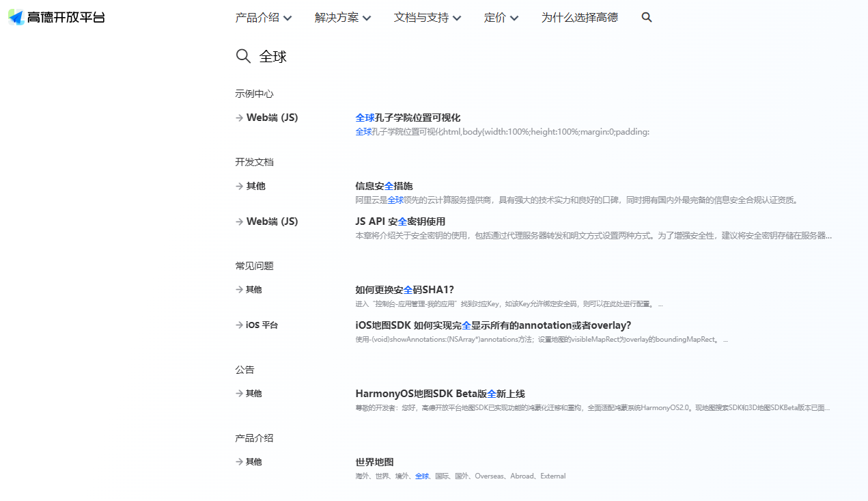
Task: Click the magnifier icon beside 全球 query
Action: [x=243, y=56]
